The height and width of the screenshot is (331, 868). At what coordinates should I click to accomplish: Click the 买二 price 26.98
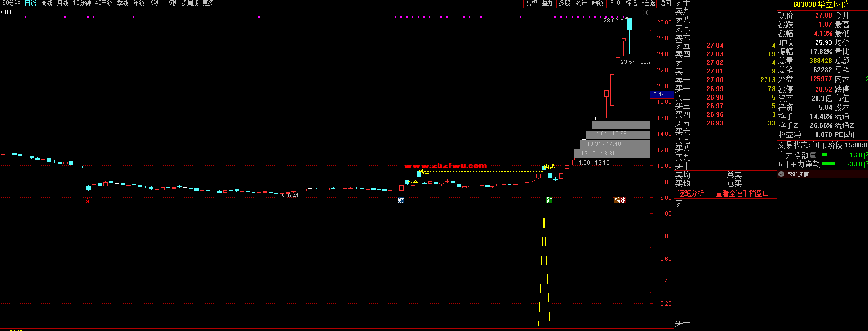pos(715,97)
